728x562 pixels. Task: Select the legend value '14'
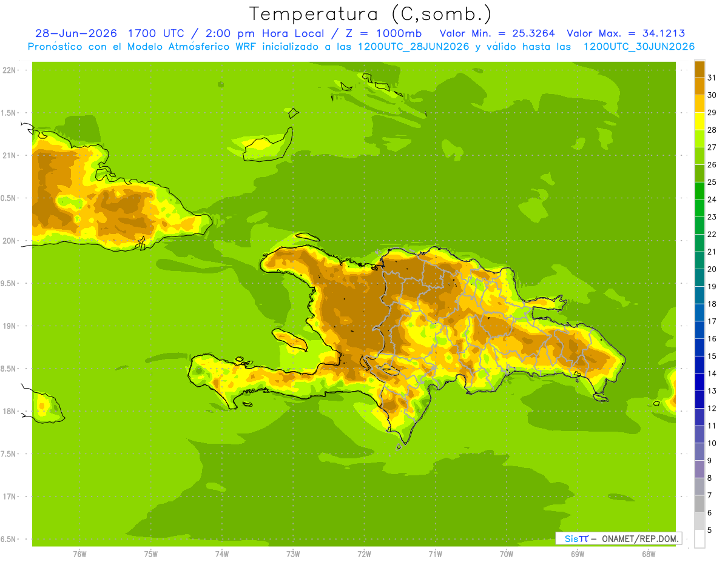tap(712, 373)
